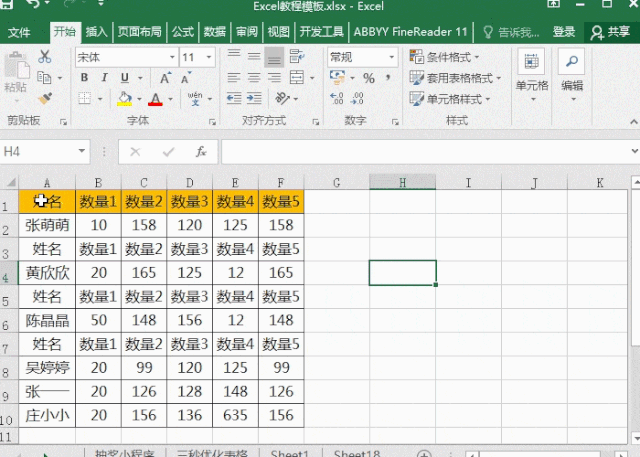The width and height of the screenshot is (640, 457).
Task: Click the Share (共享) button
Action: [x=611, y=32]
